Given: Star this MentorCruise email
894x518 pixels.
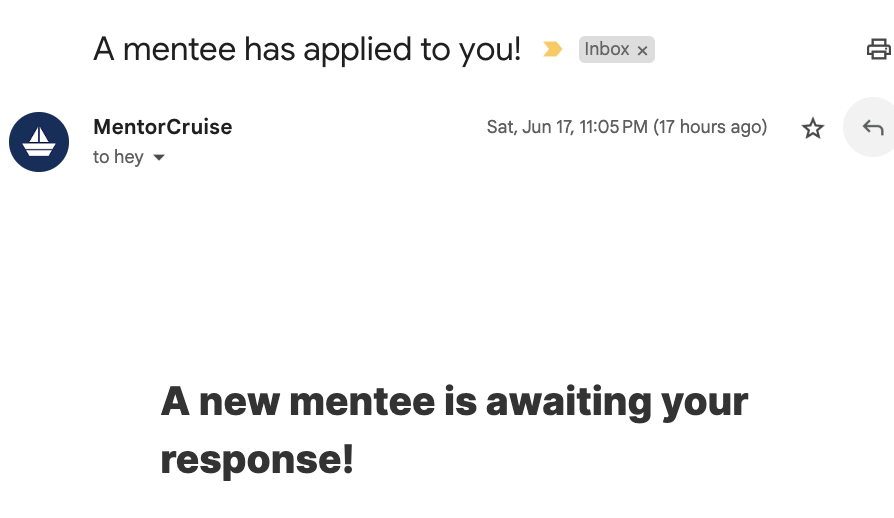Looking at the screenshot, I should 813,128.
